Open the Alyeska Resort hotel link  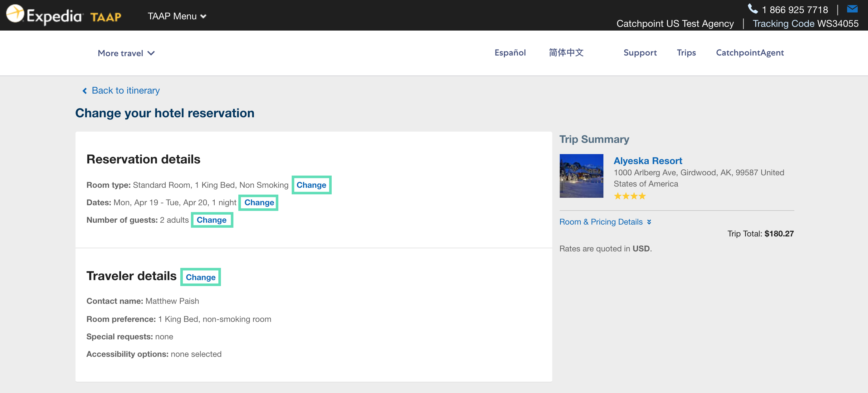(648, 161)
